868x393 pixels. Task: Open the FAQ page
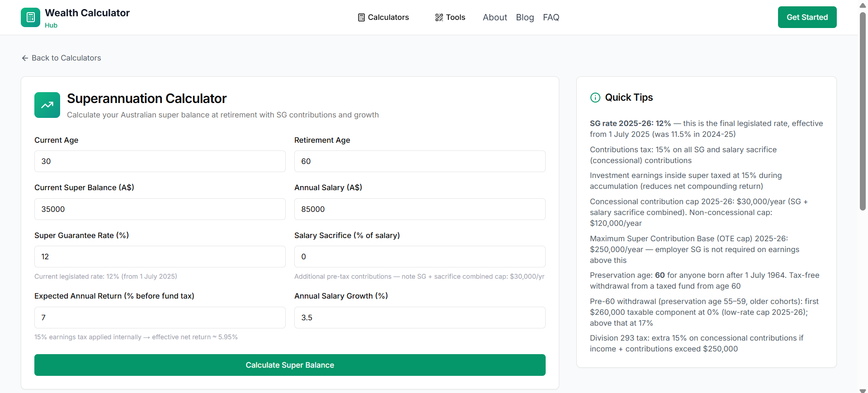[551, 17]
